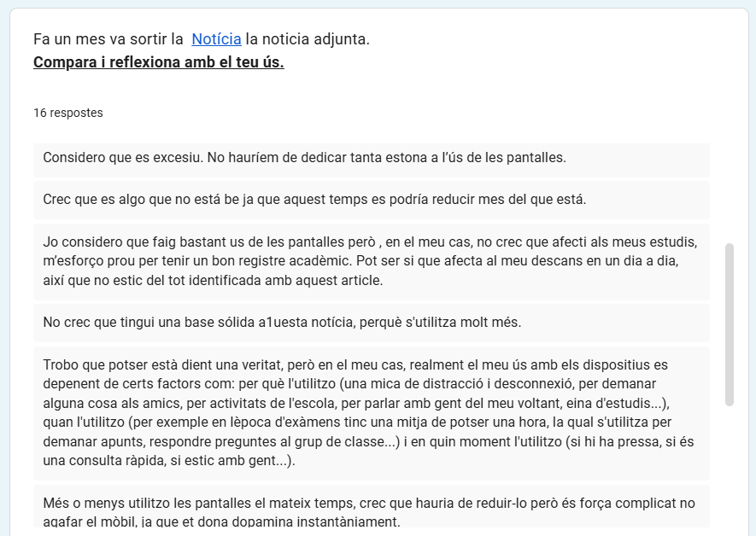
Task: Click the phrase "una consulta ràpida" in the long response
Action: pyautogui.click(x=104, y=461)
